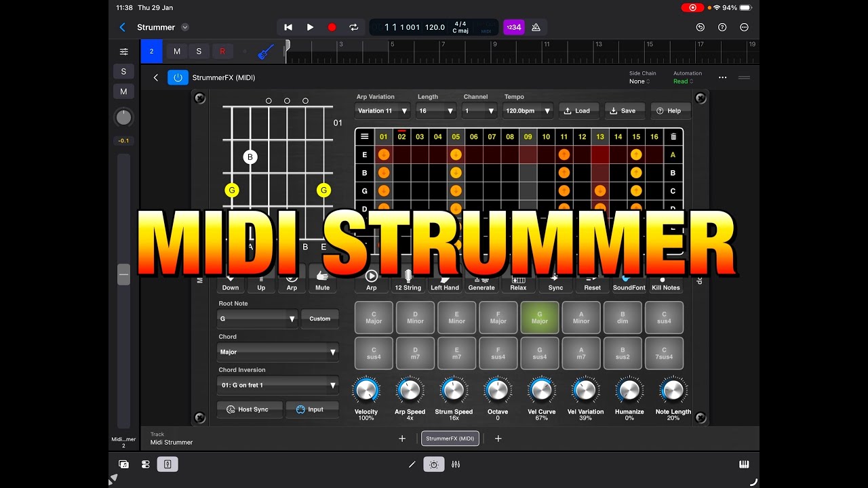868x488 pixels.
Task: Open the step grid hamburger menu
Action: [365, 136]
